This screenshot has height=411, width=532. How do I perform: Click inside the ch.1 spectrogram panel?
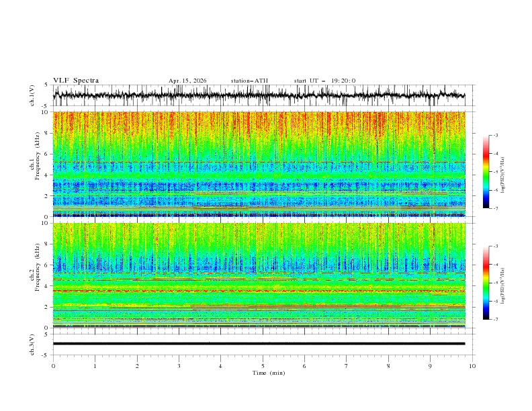point(259,164)
